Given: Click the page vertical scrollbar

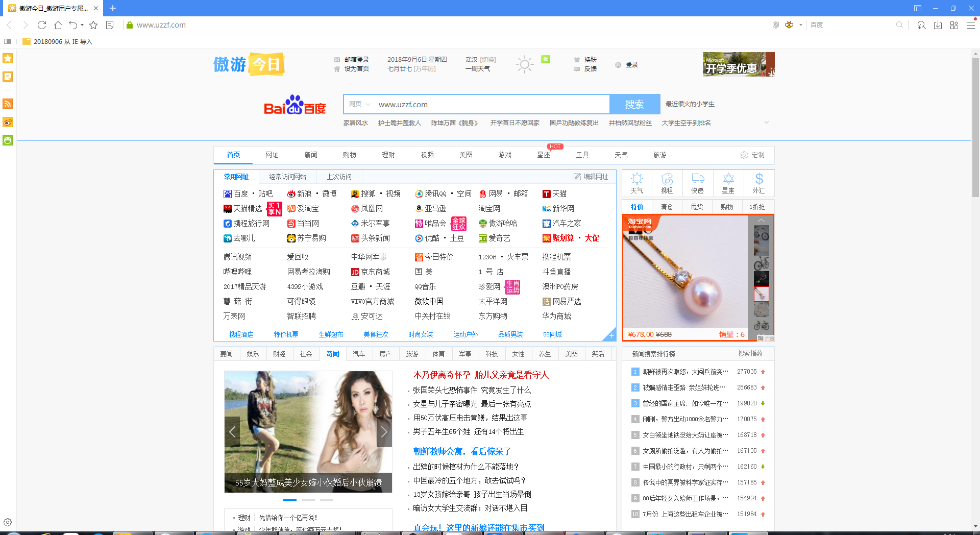Looking at the screenshot, I should coord(975,127).
